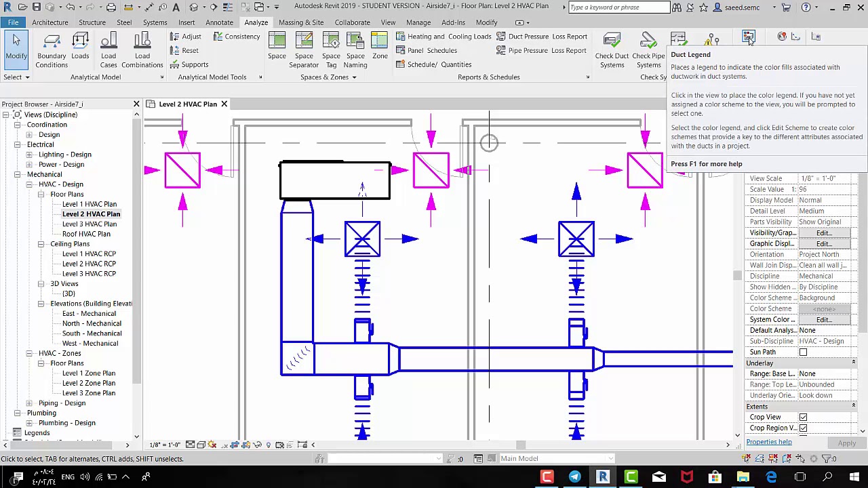Open Panel Schedules tool

click(427, 51)
